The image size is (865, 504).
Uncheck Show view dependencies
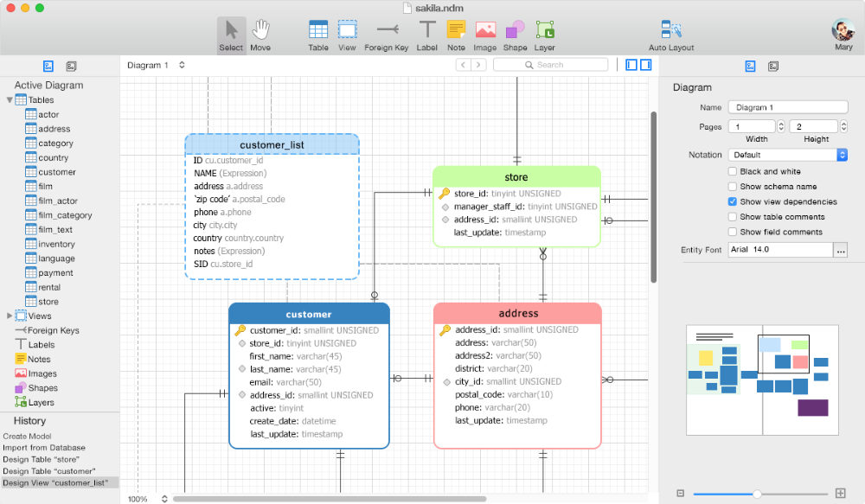[x=733, y=201]
